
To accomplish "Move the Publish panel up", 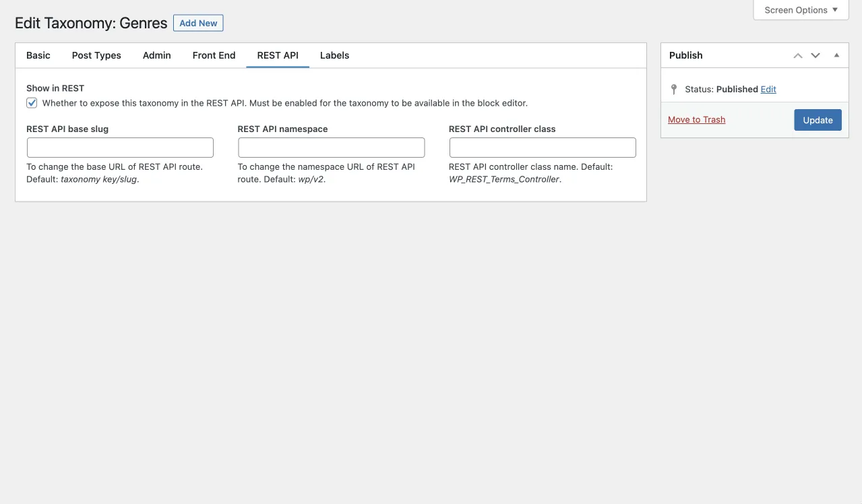I will [x=798, y=55].
